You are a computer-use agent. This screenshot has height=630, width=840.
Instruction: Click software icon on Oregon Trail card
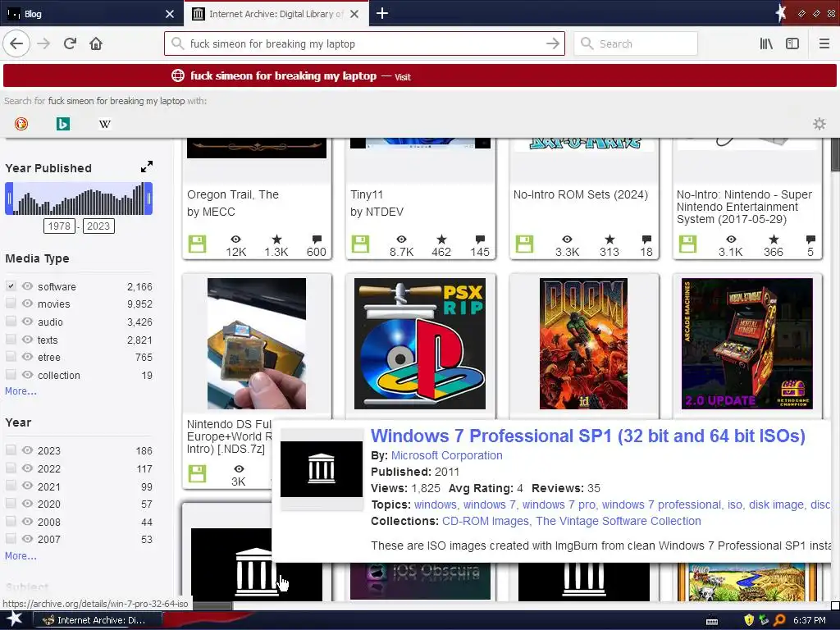click(x=197, y=244)
